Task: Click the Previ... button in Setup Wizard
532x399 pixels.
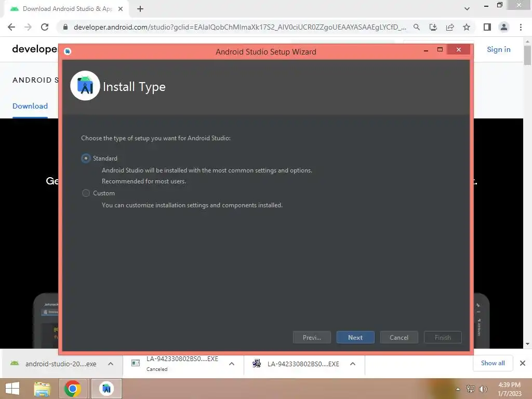Action: point(312,337)
